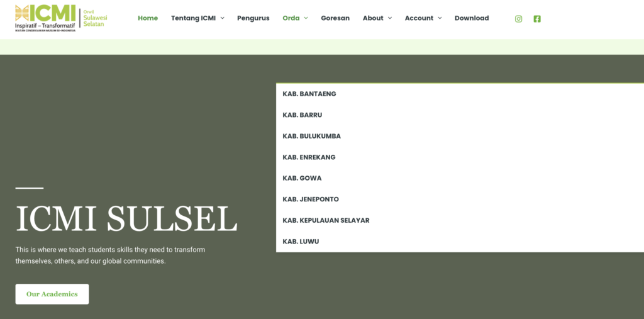Expand the Tentang ICMI dropdown chevron
This screenshot has width=644, height=319.
tap(222, 18)
